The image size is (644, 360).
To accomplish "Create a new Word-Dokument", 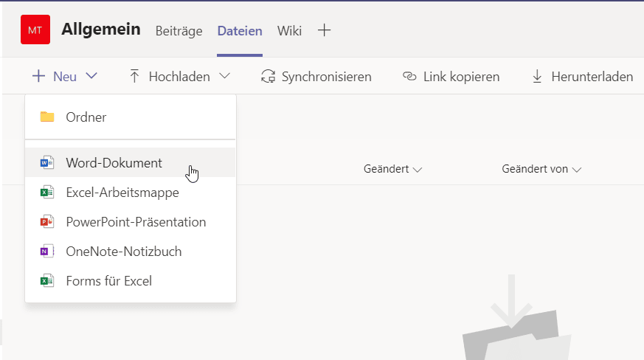I will [130, 162].
